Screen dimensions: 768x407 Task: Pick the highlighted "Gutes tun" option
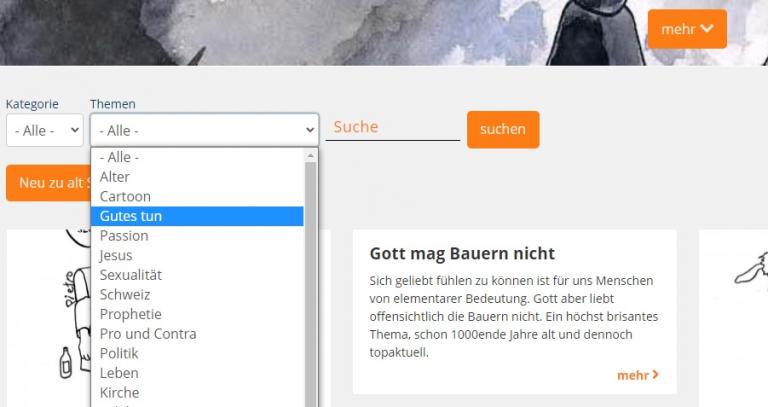tap(130, 216)
